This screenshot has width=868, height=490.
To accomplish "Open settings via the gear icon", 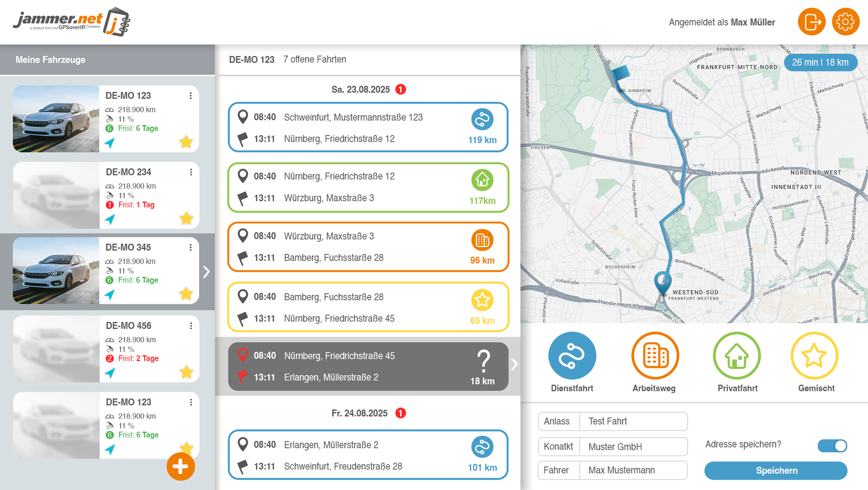I will tap(845, 22).
